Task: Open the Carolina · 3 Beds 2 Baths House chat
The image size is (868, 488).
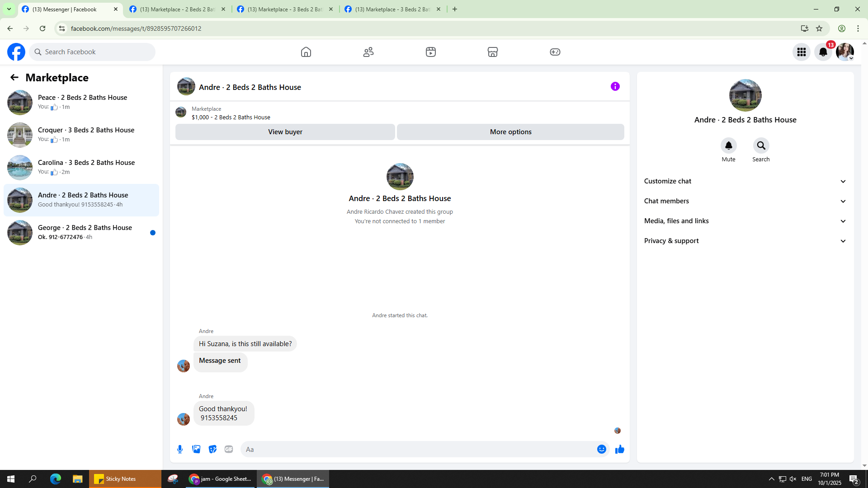Action: pyautogui.click(x=81, y=168)
